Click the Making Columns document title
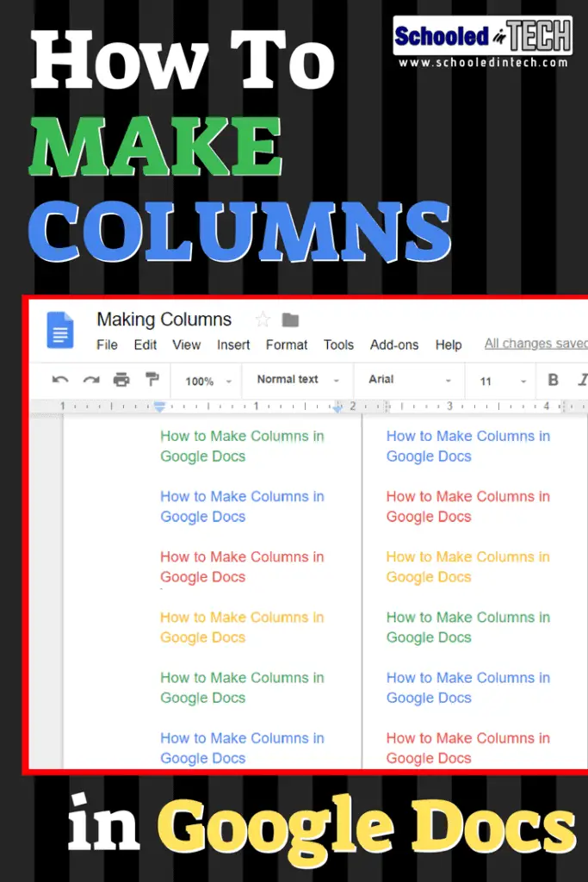 (164, 320)
